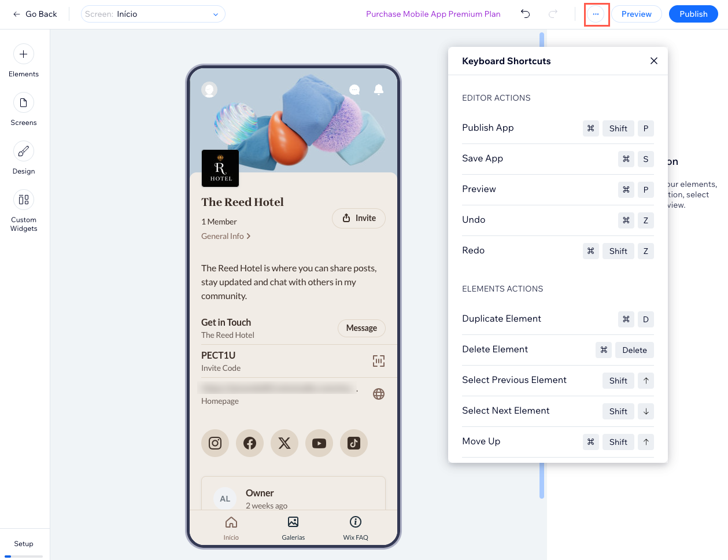Open the Design panel brush icon
The image size is (728, 560).
coord(24,152)
